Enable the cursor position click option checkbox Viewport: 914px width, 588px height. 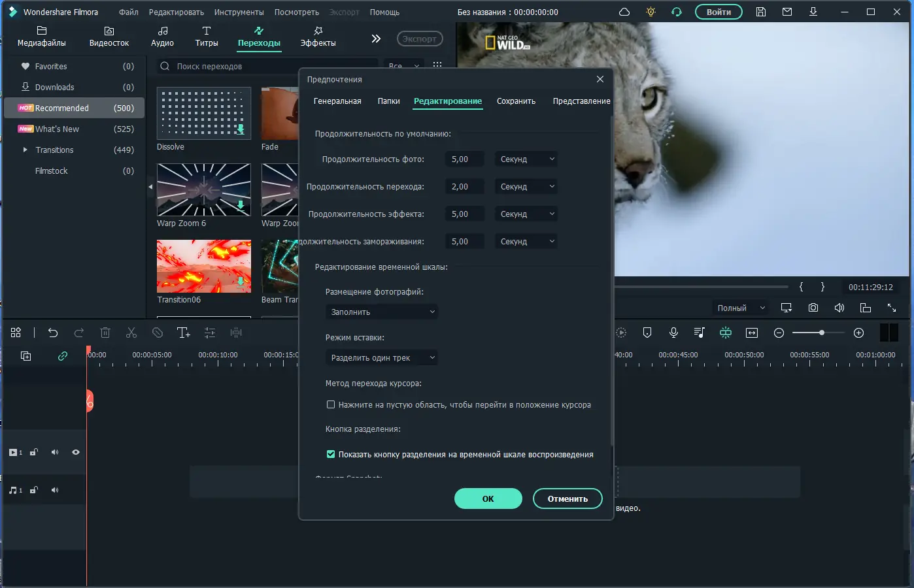tap(331, 404)
